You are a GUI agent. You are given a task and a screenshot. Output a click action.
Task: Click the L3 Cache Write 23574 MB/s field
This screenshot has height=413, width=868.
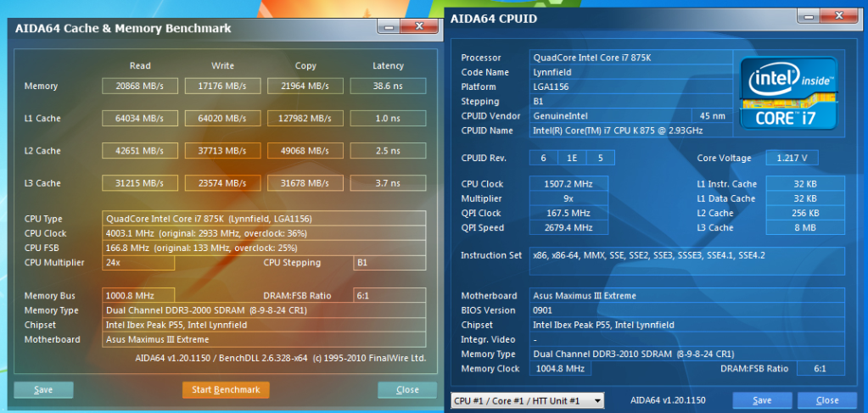click(x=221, y=183)
